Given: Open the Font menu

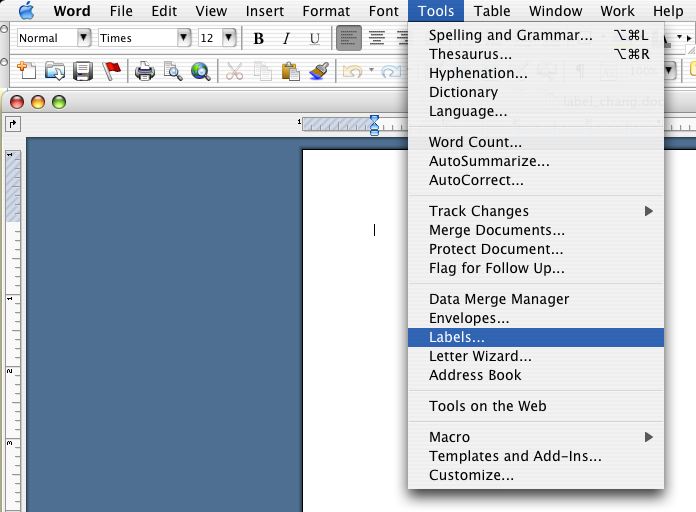Looking at the screenshot, I should pos(384,11).
